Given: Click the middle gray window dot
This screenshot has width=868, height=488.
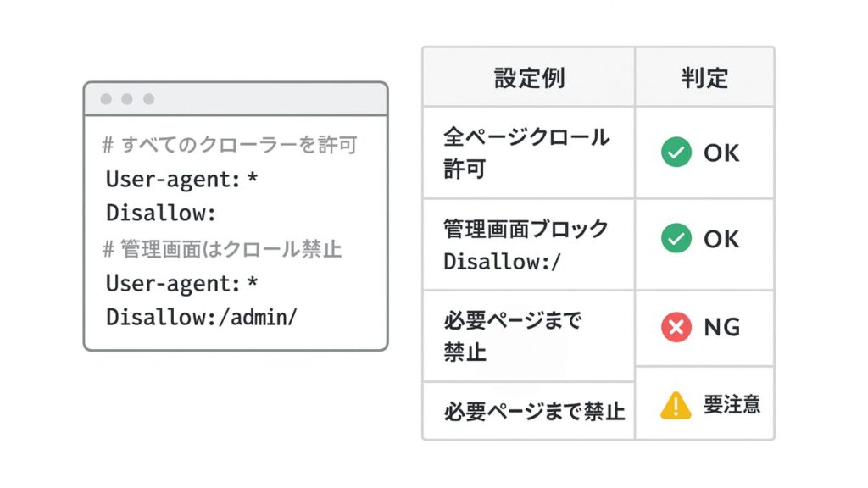Looking at the screenshot, I should (x=127, y=99).
